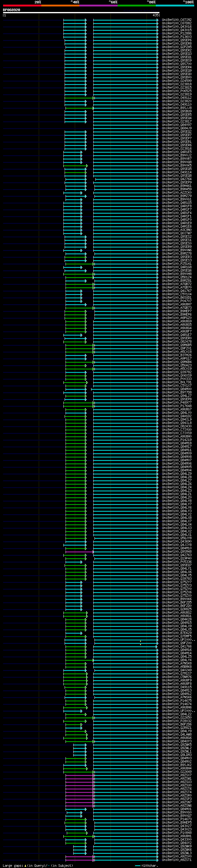The height and width of the screenshot is (868, 197).
Task: Select hit label UniRef100_P14673
Action: (x=177, y=819)
